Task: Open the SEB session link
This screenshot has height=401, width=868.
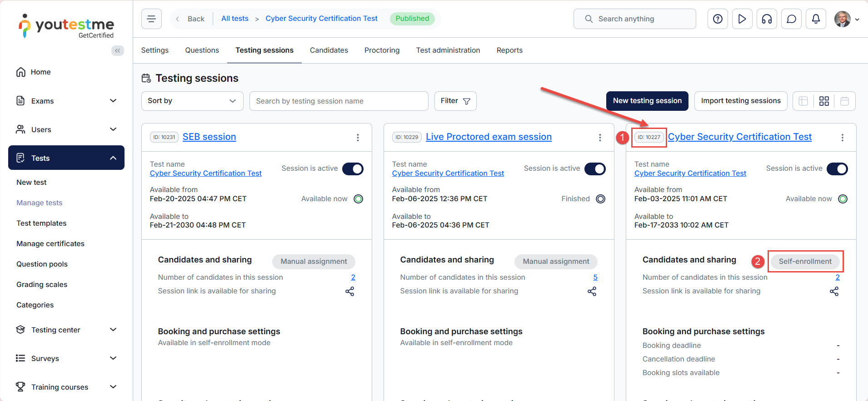Action: [x=209, y=137]
